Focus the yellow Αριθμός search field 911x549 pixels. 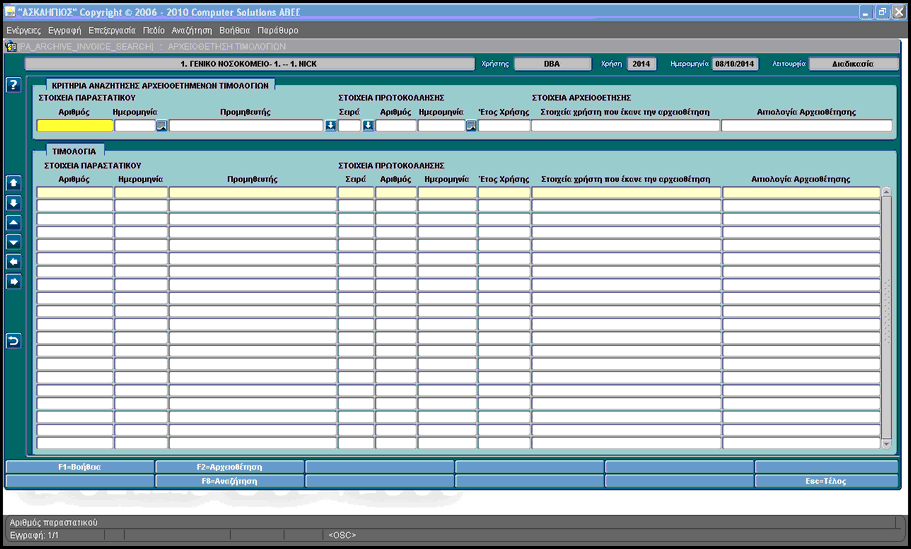click(x=75, y=125)
